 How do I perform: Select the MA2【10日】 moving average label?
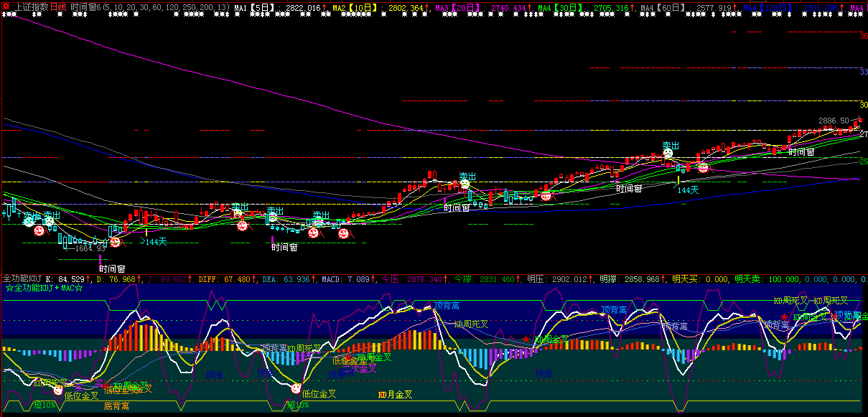[354, 7]
